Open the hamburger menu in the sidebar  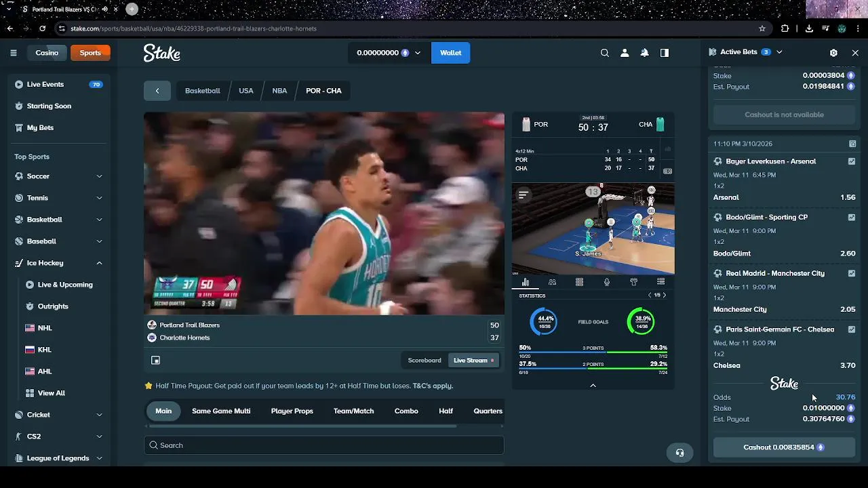click(x=14, y=53)
